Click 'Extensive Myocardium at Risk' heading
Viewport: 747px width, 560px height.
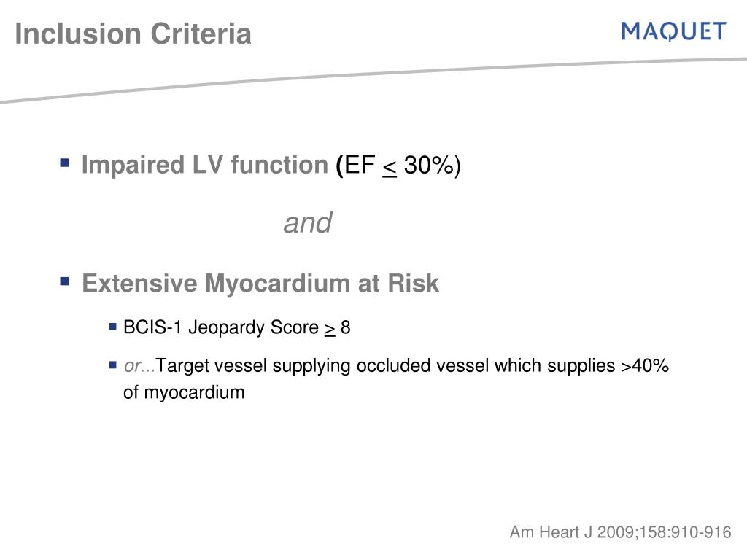coord(260,284)
